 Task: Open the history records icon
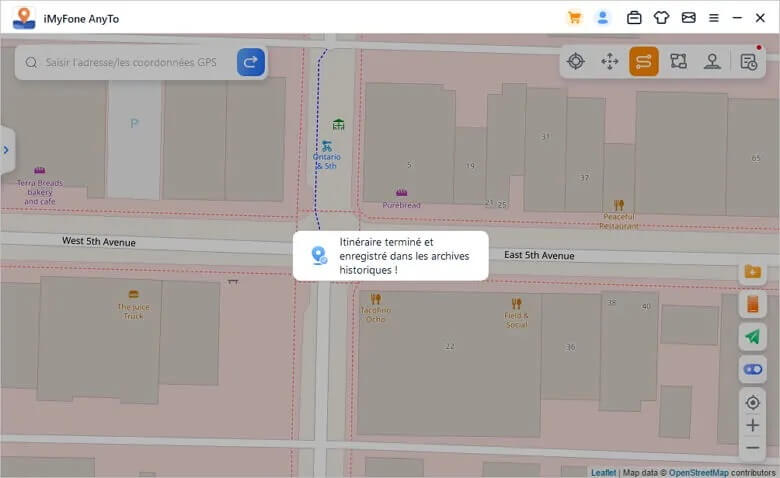point(749,61)
